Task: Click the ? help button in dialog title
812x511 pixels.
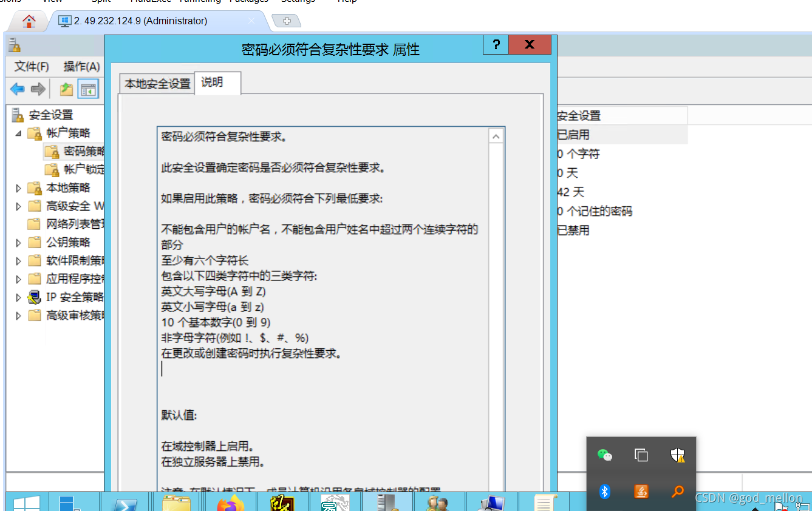Action: click(x=496, y=45)
